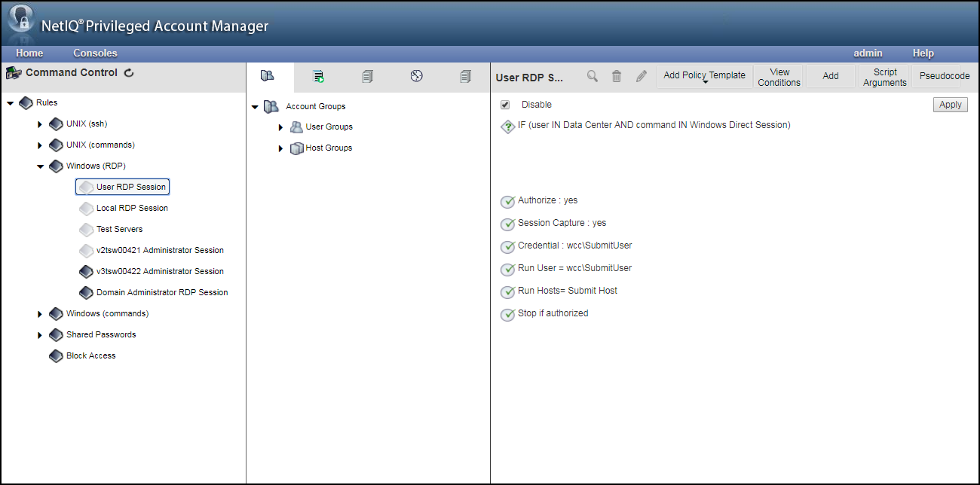The width and height of the screenshot is (980, 485).
Task: Open the Help menu
Action: tap(923, 53)
